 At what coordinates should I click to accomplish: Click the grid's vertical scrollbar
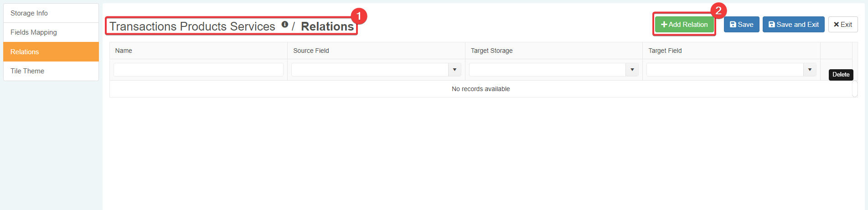[855, 89]
